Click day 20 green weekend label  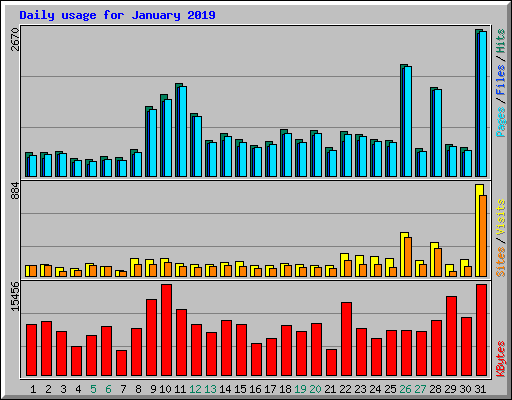coord(315,389)
